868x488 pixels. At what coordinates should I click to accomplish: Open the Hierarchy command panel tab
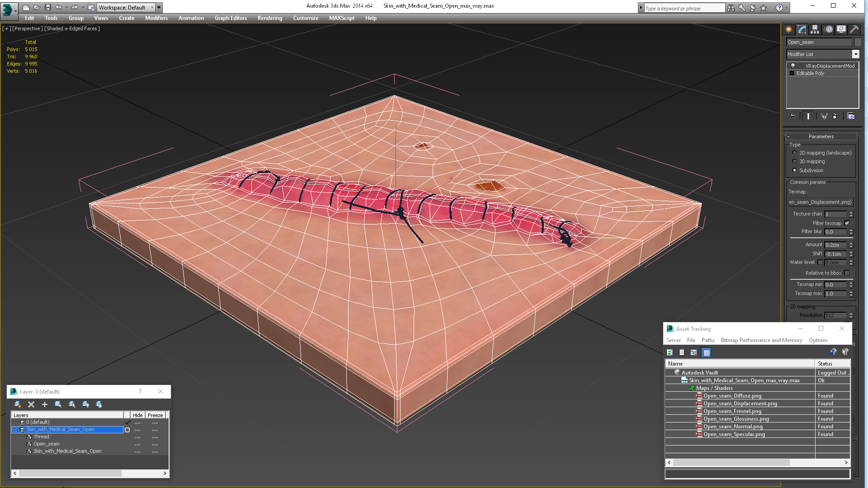pyautogui.click(x=815, y=29)
